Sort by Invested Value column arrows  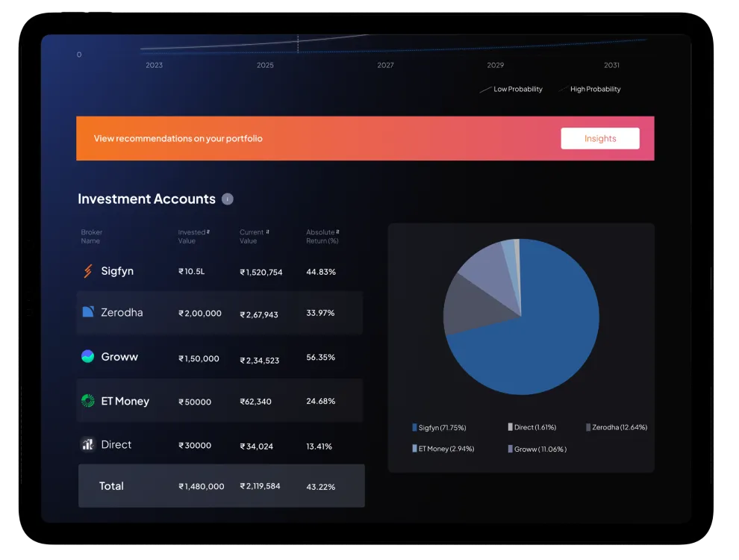pyautogui.click(x=208, y=232)
